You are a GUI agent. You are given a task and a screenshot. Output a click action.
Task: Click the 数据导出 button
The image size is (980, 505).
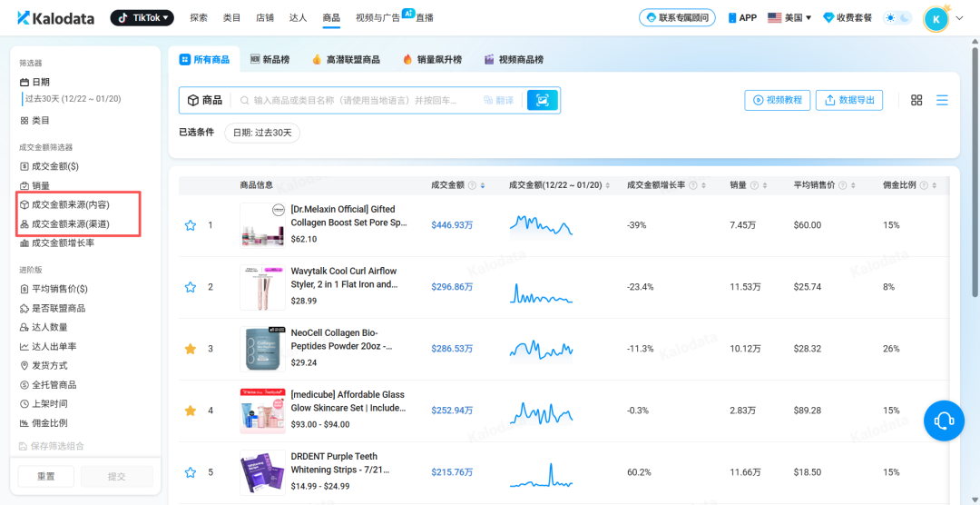click(849, 100)
